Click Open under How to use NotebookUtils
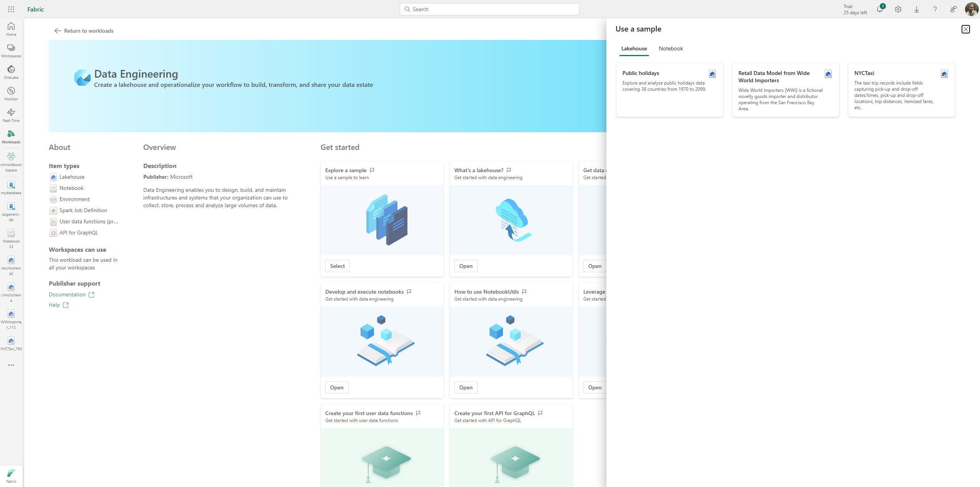 (x=466, y=387)
